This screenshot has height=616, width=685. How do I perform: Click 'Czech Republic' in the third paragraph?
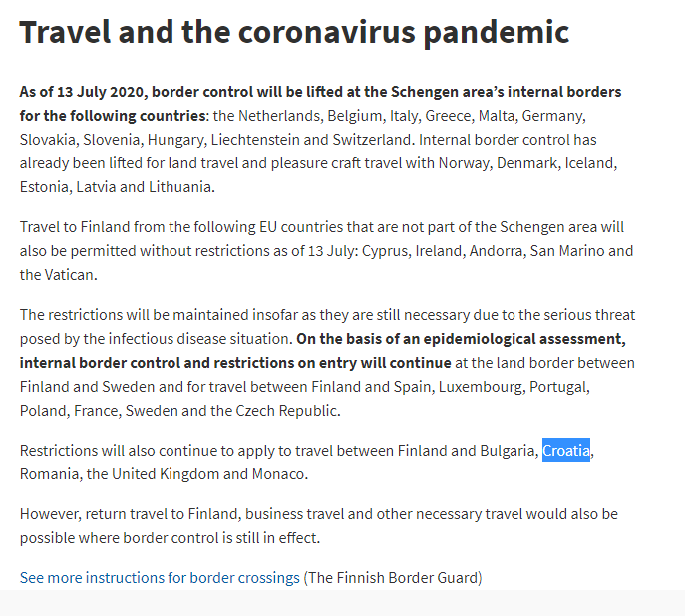click(x=286, y=411)
